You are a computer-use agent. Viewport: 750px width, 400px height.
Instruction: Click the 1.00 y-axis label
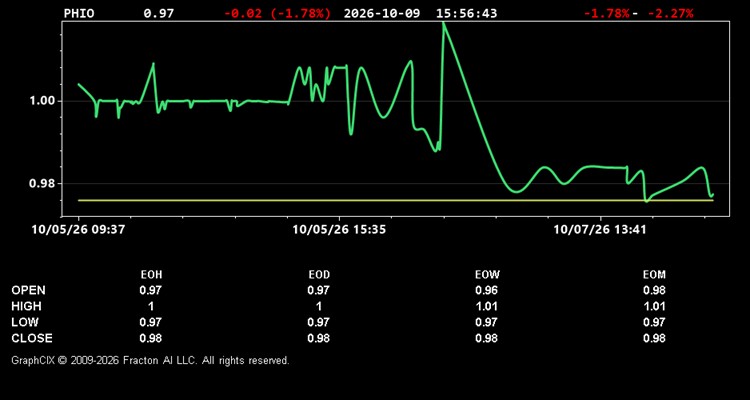44,101
